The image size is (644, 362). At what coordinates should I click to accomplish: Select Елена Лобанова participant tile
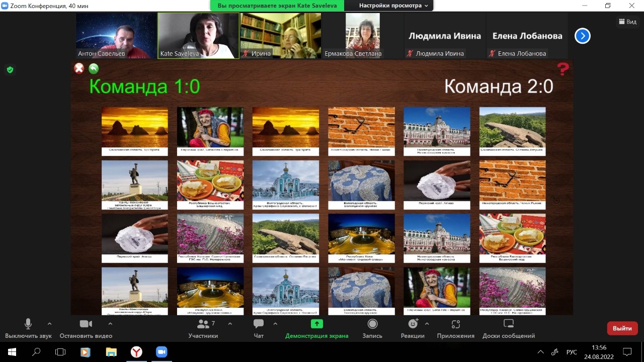click(527, 36)
